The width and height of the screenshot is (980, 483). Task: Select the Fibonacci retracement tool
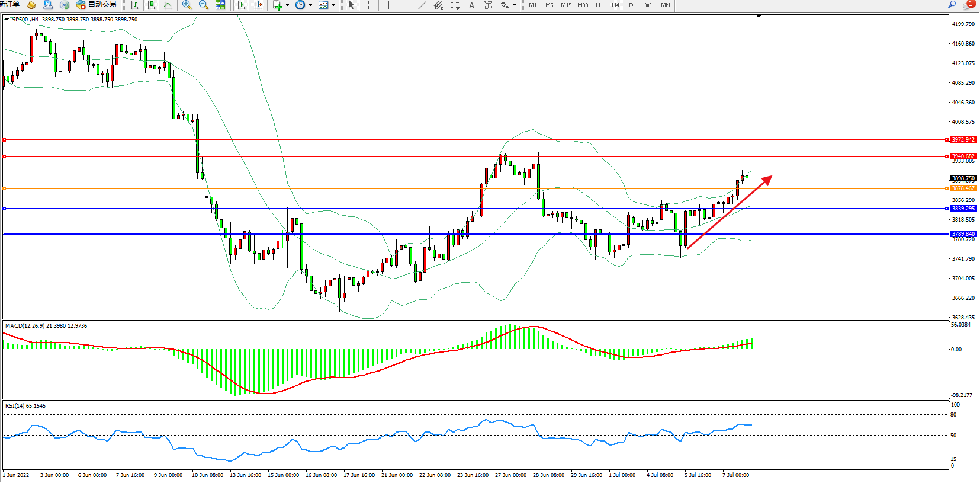pyautogui.click(x=455, y=5)
